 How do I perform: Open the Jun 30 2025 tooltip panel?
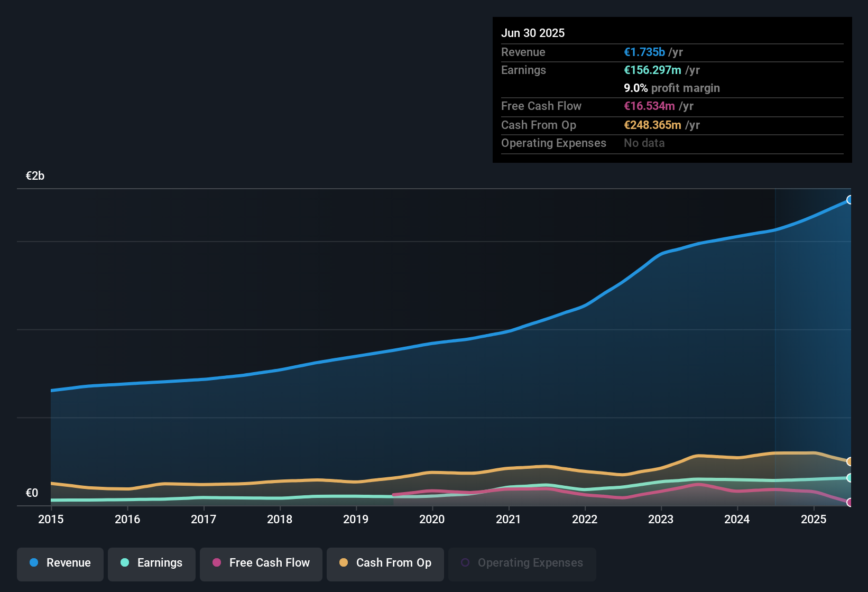pos(671,90)
